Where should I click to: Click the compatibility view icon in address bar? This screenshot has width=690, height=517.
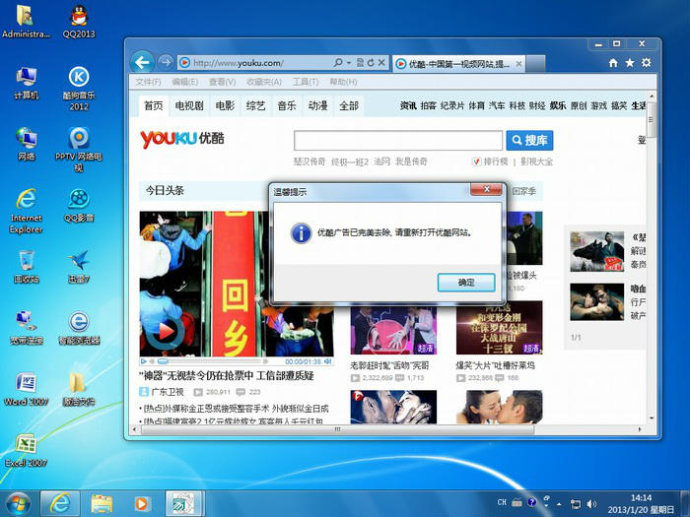(x=360, y=62)
